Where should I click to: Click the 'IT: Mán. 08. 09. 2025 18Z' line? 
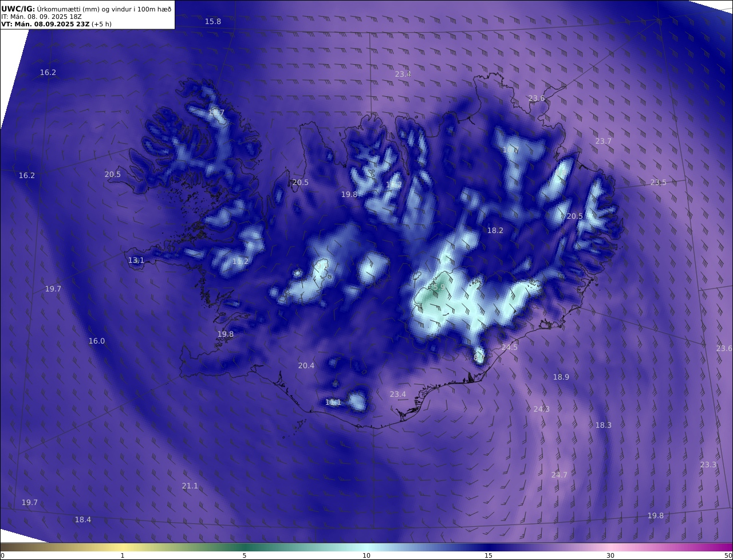click(41, 17)
